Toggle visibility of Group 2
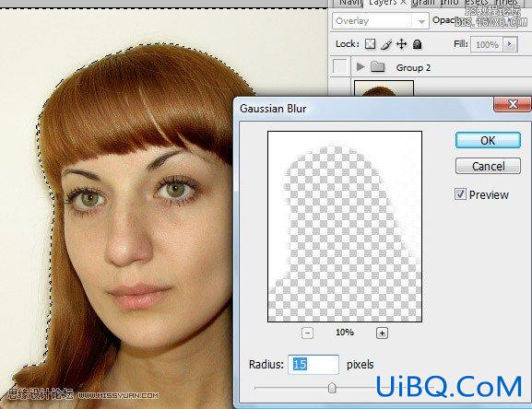 pos(340,66)
